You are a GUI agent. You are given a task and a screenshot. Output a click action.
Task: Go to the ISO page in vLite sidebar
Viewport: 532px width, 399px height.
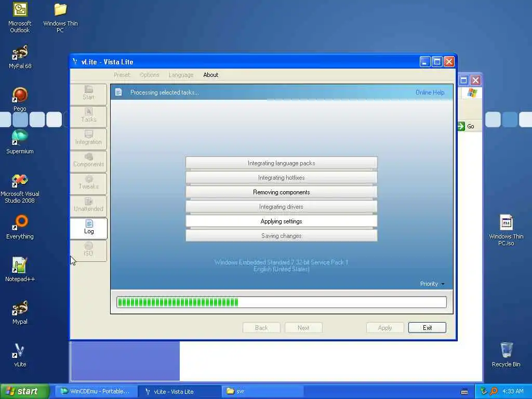88,251
